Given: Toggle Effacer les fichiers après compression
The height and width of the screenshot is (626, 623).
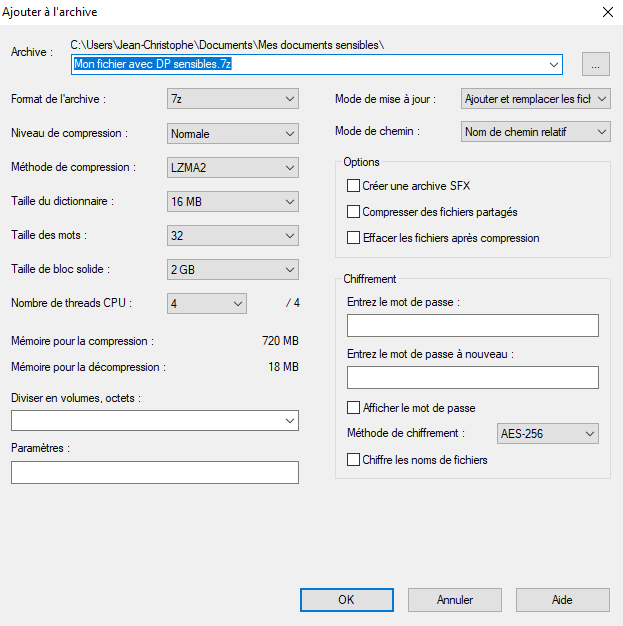Looking at the screenshot, I should point(353,238).
